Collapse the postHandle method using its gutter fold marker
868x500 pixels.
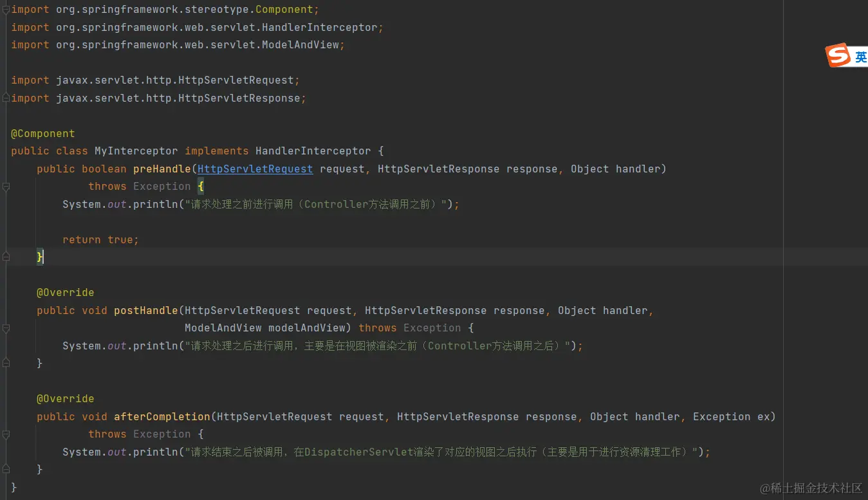tap(6, 328)
